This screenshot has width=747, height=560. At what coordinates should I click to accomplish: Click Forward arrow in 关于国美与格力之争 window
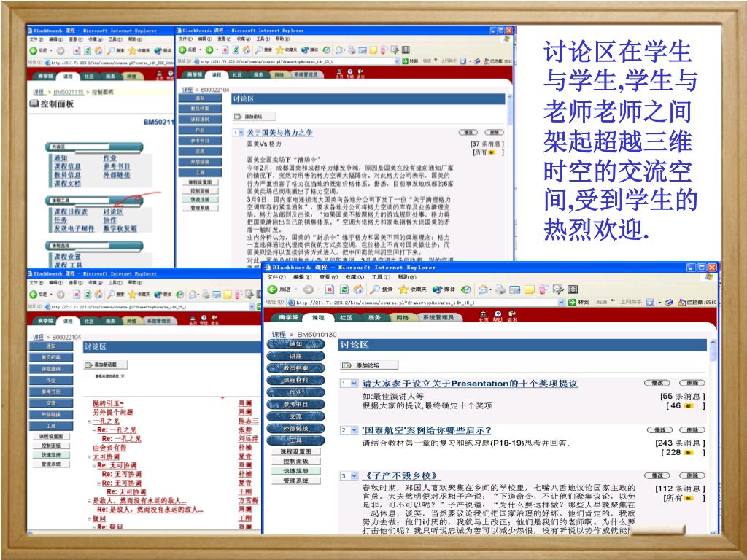(x=209, y=50)
